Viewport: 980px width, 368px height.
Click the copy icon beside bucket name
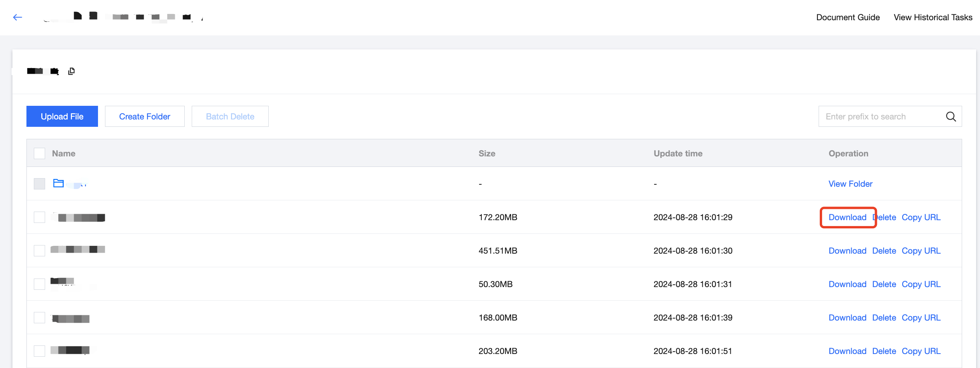pos(71,71)
